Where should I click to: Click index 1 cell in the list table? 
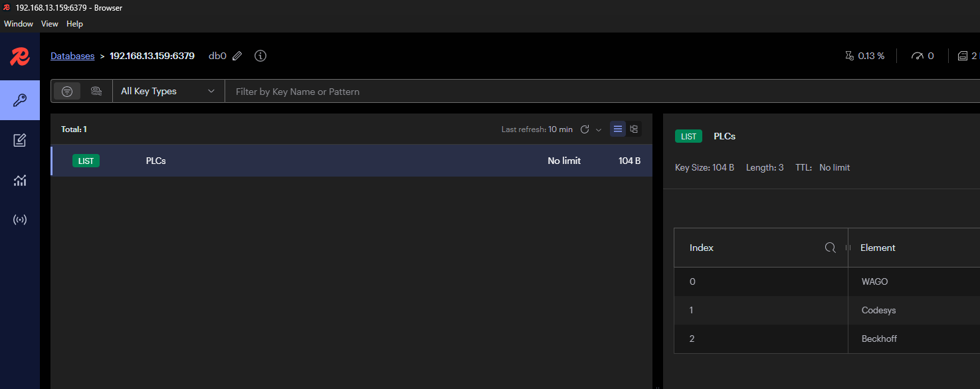pyautogui.click(x=761, y=310)
